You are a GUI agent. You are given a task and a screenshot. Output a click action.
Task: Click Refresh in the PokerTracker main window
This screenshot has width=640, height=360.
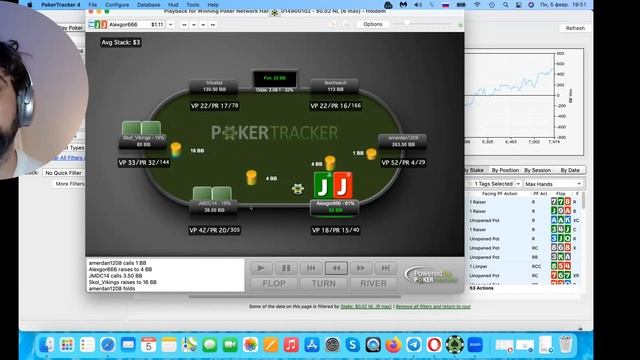pyautogui.click(x=575, y=28)
